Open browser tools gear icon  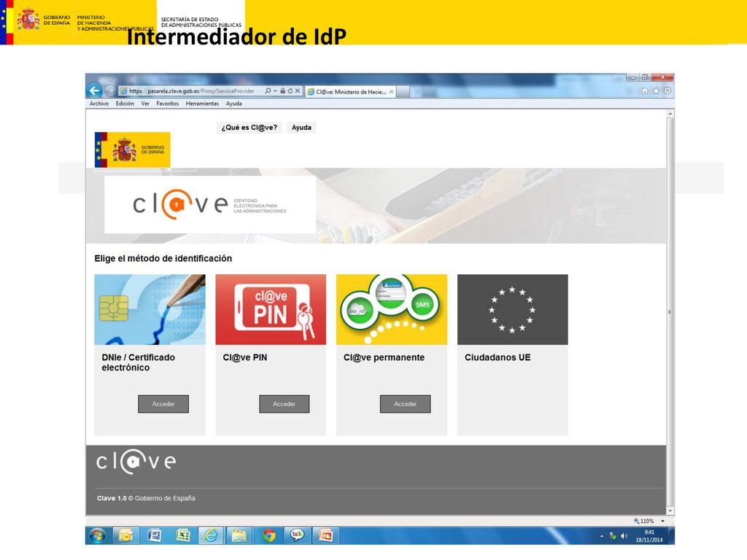[x=667, y=91]
